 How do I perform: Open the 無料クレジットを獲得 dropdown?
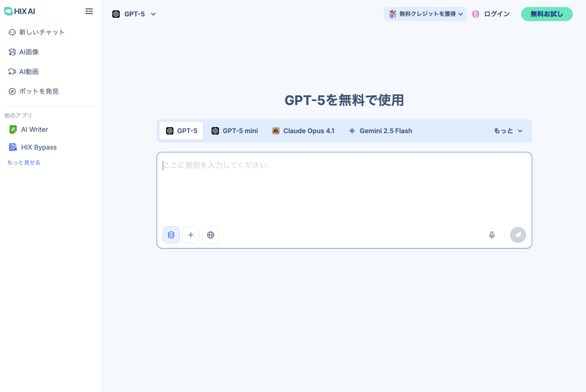425,14
